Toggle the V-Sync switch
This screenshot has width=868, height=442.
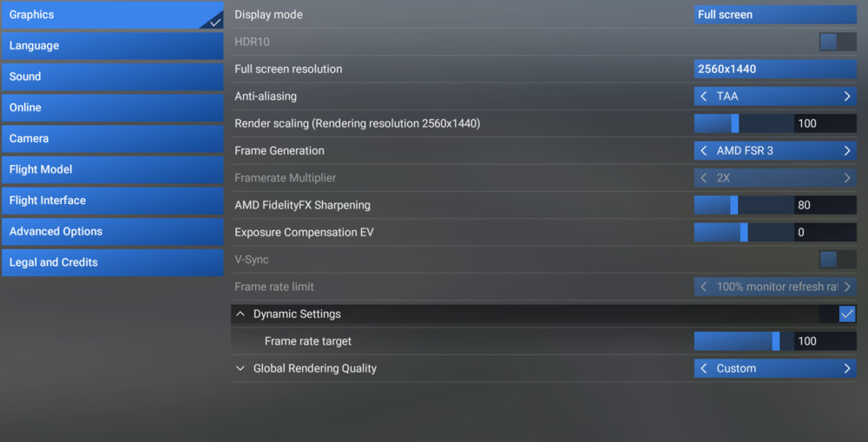pyautogui.click(x=838, y=260)
